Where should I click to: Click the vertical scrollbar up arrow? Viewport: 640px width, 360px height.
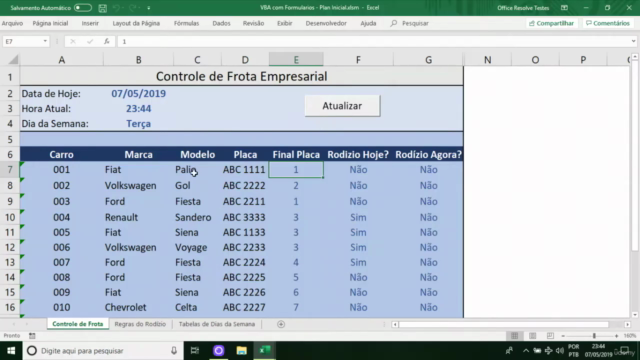[x=635, y=56]
